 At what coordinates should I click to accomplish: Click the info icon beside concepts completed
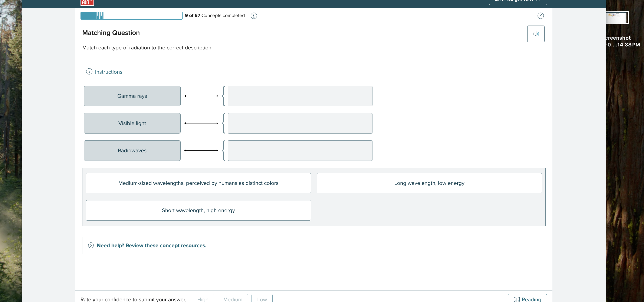254,16
